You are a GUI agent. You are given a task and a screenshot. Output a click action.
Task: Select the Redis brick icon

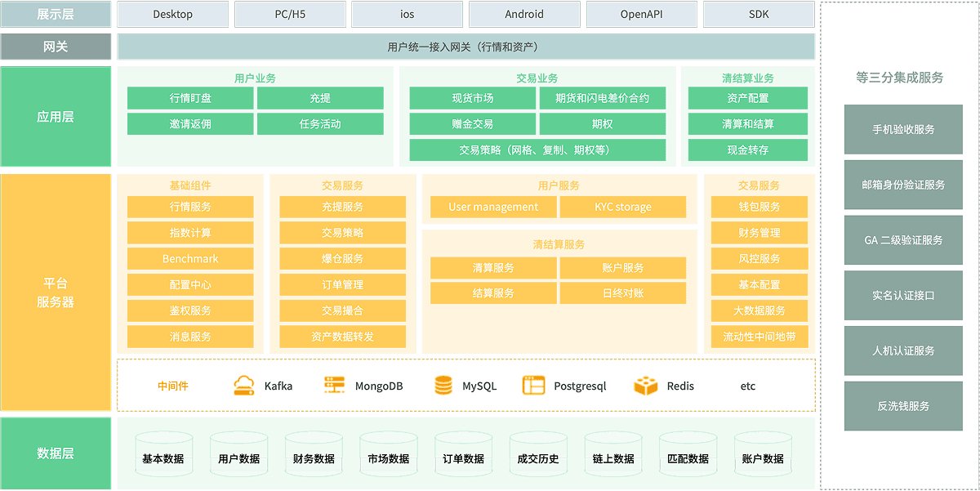[x=645, y=386]
